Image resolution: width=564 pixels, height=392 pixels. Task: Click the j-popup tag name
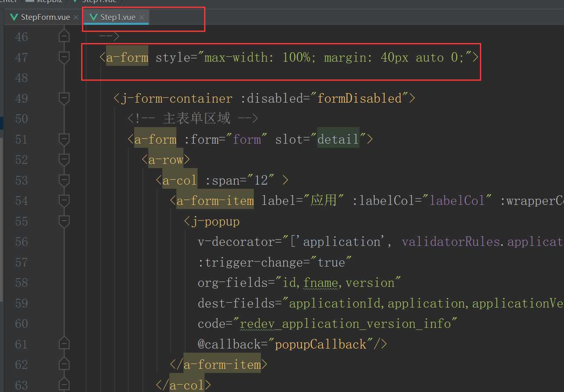[215, 221]
